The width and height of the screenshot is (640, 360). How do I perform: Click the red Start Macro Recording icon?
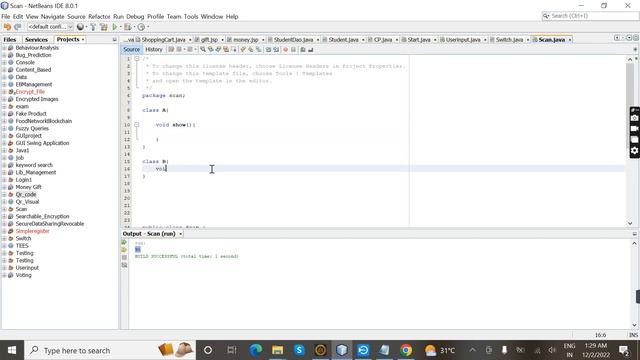click(286, 49)
